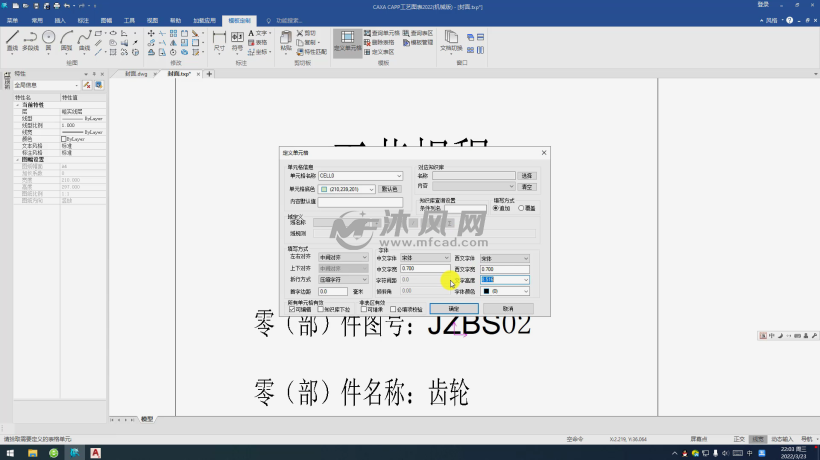
Task: Open the 折行方式 dropdown
Action: [365, 280]
